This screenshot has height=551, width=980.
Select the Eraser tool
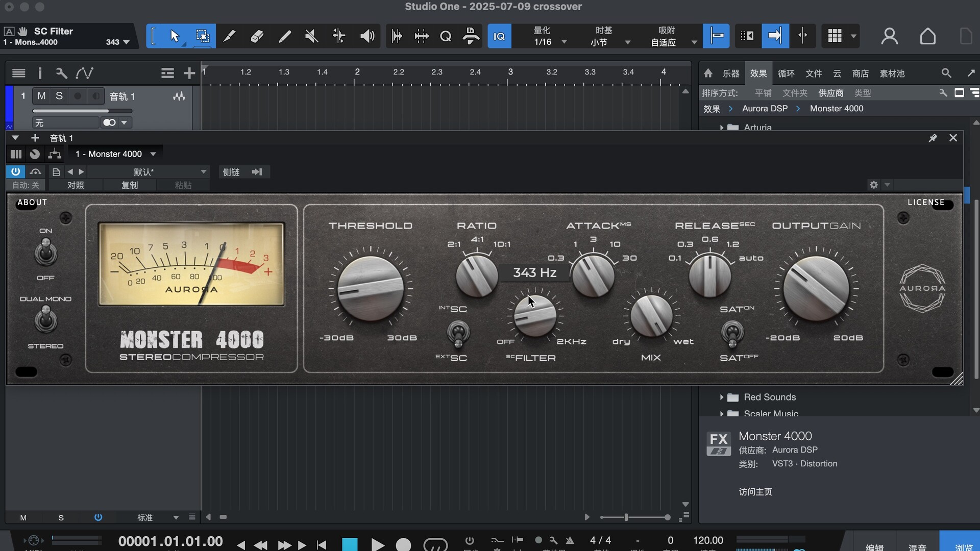(x=257, y=36)
